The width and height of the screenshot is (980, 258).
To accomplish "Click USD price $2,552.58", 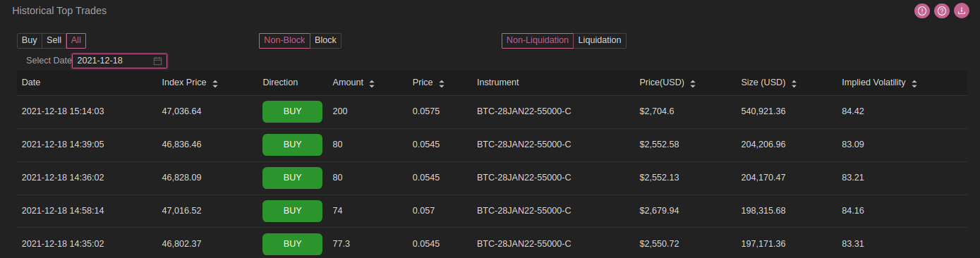I will [659, 145].
